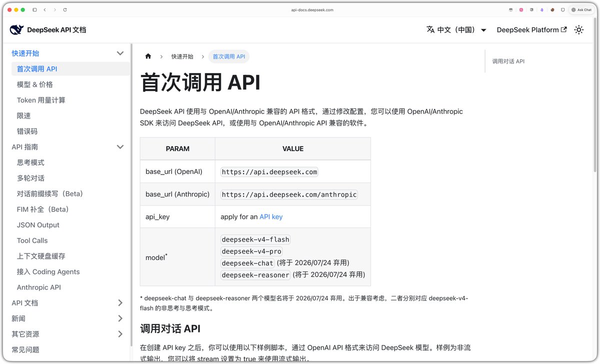Jump to 调用对话 API in the right outline
The height and width of the screenshot is (364, 600).
pos(508,61)
